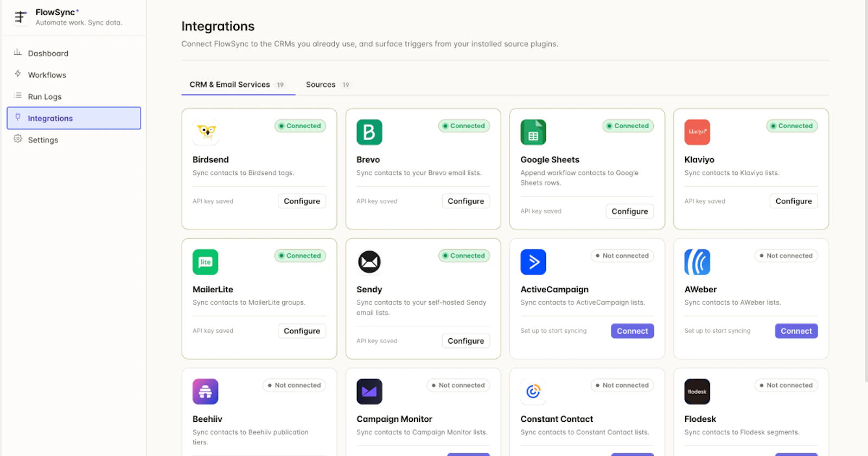Select Integrations in the sidebar

(74, 118)
